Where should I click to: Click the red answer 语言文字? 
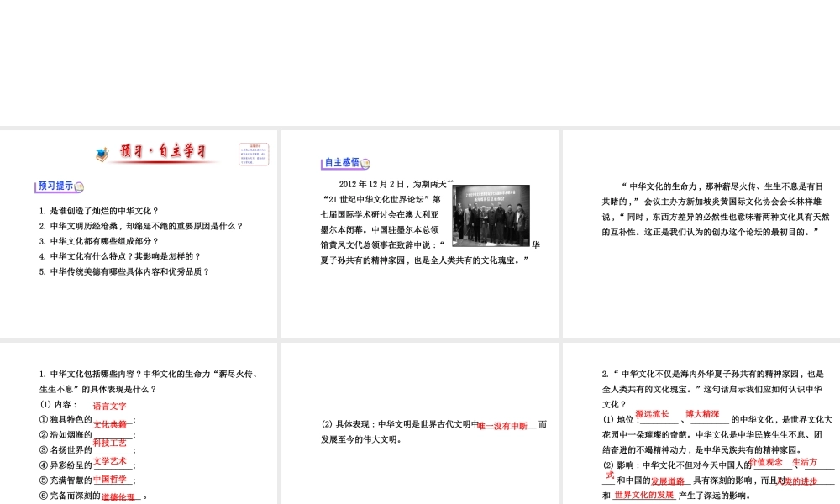point(110,406)
